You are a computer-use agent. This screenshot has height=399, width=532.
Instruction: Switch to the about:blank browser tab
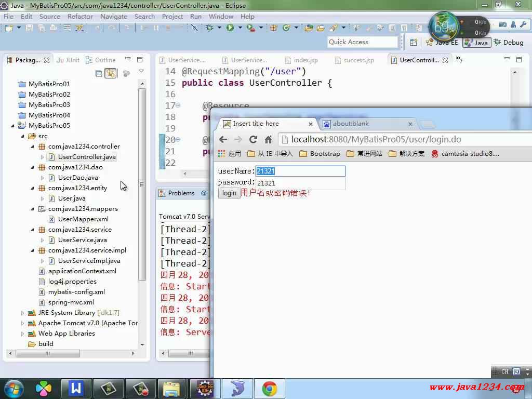pos(351,124)
